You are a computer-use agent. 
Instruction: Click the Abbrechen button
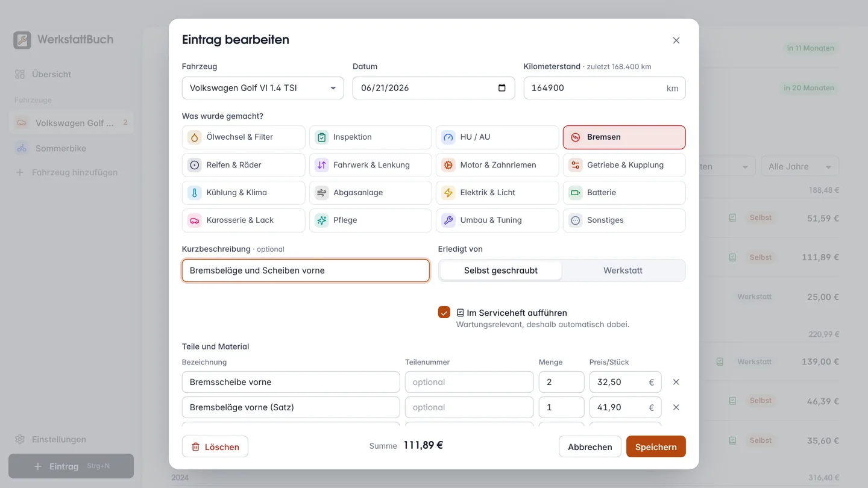tap(590, 446)
